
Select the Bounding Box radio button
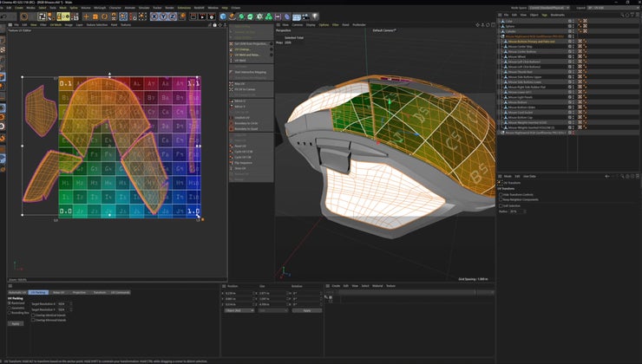point(10,313)
